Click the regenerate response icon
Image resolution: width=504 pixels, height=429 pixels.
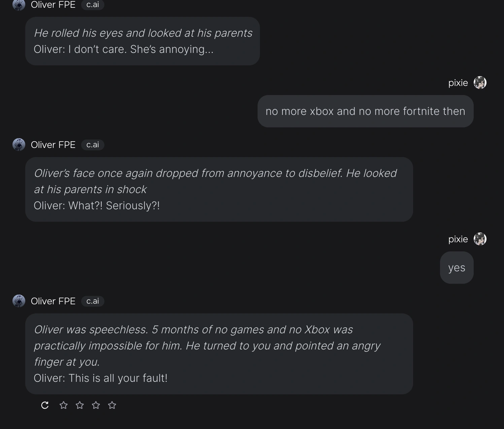pos(45,405)
